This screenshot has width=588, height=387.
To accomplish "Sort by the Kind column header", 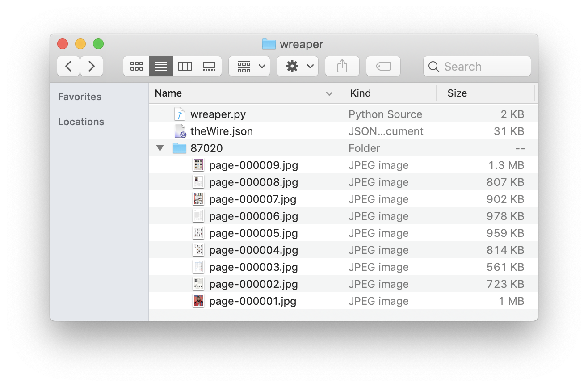I will (x=360, y=93).
